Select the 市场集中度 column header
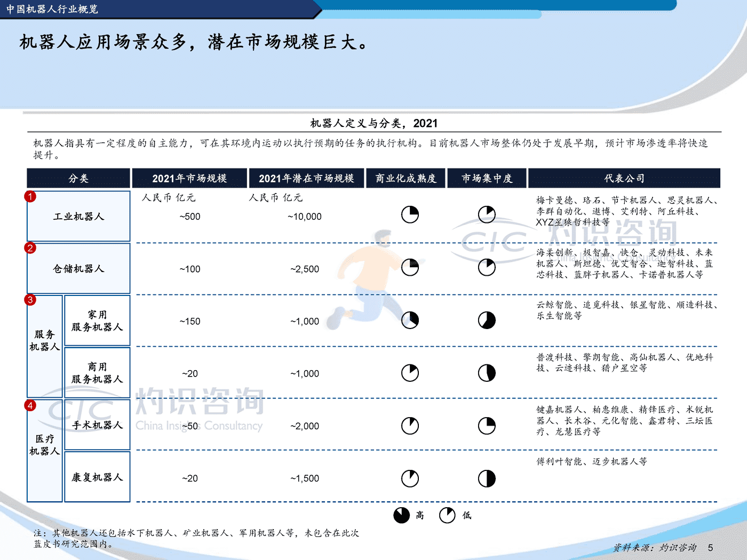Viewport: 747px width, 560px height. click(x=487, y=178)
